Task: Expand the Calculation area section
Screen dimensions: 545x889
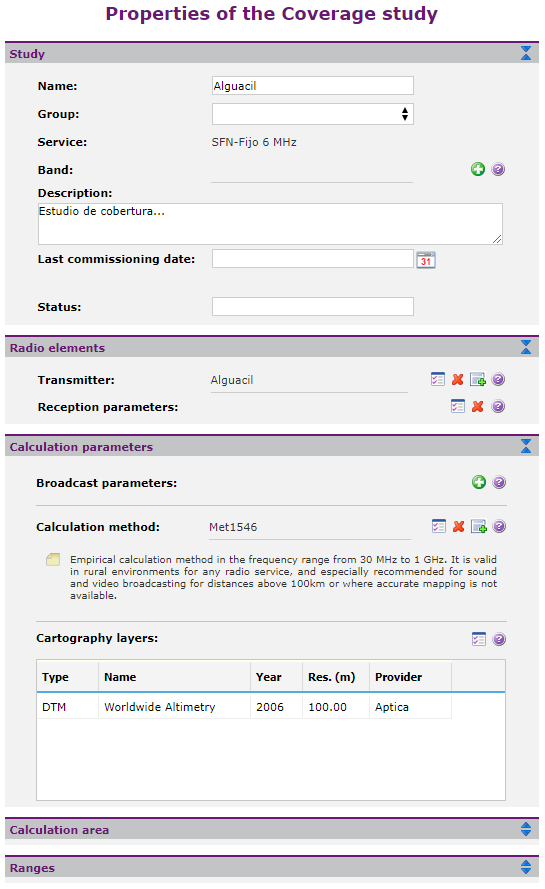Action: tap(526, 829)
